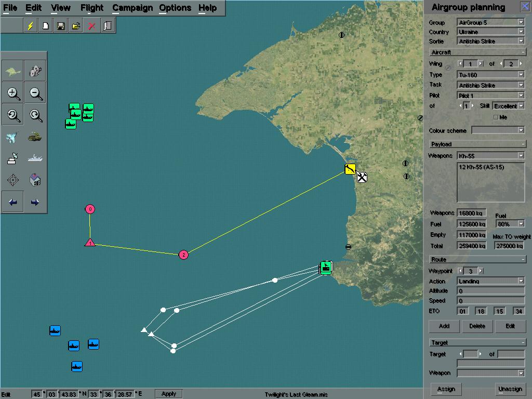Open the Flight menu
This screenshot has width=532, height=399.
pos(92,8)
